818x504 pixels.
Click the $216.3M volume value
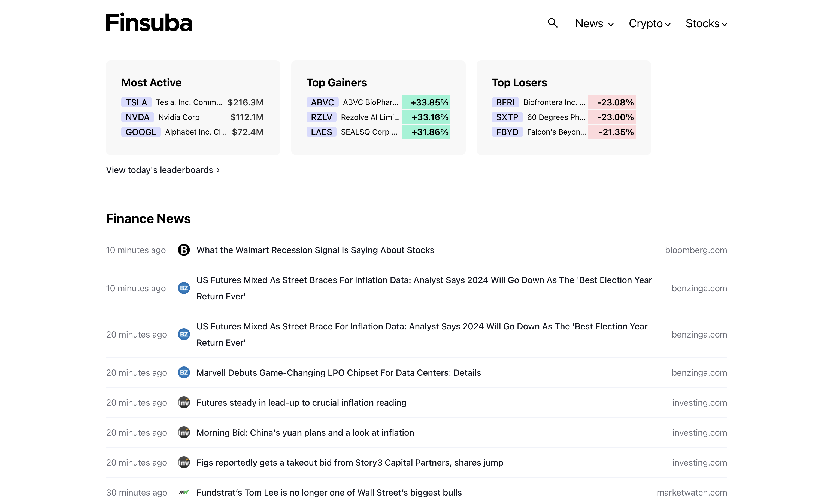[x=245, y=102]
